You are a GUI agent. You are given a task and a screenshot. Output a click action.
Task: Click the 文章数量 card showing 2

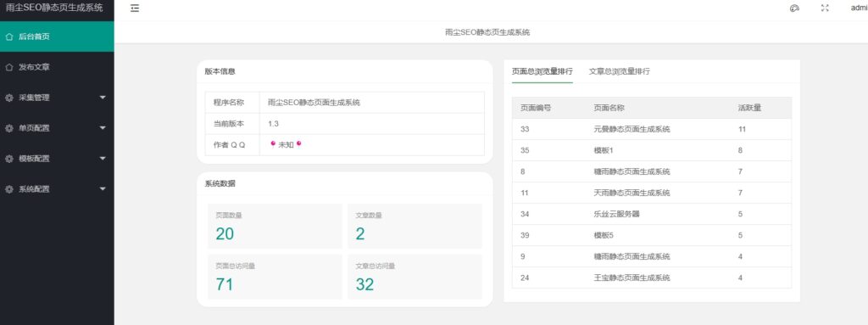click(x=415, y=227)
